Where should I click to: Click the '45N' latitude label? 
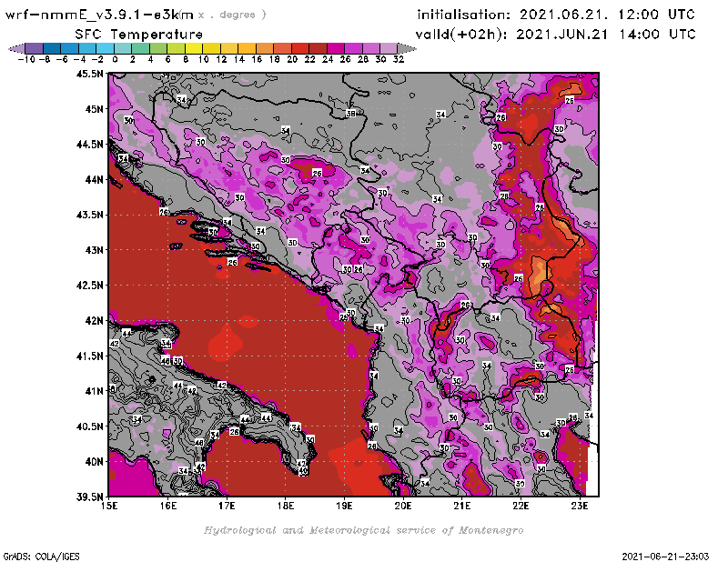coord(94,109)
